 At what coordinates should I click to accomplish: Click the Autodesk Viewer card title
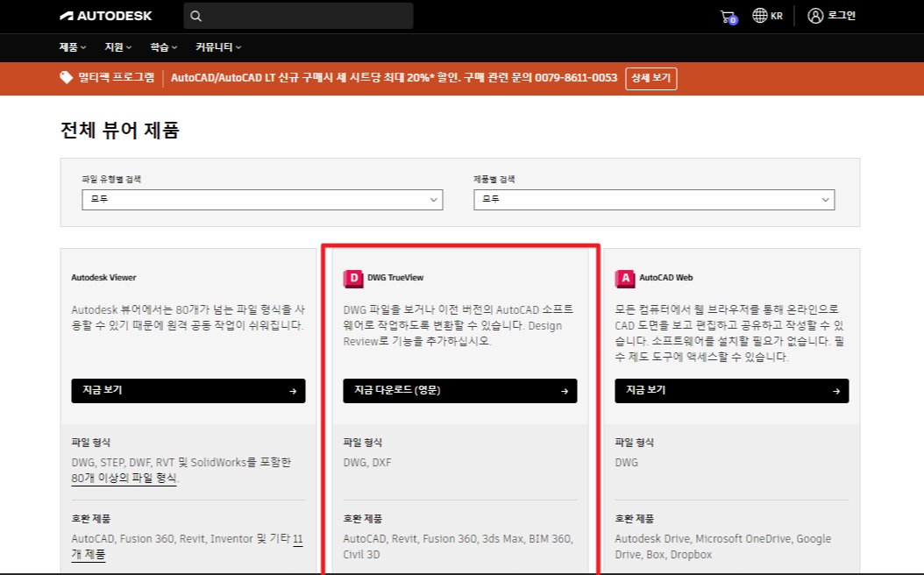[x=103, y=278]
